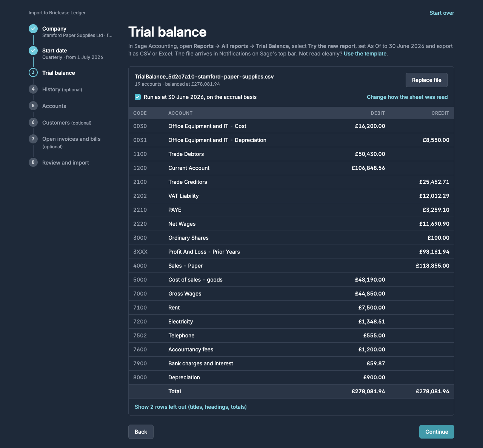483x448 pixels.
Task: Click the step 7 circle icon
Action: [33, 139]
